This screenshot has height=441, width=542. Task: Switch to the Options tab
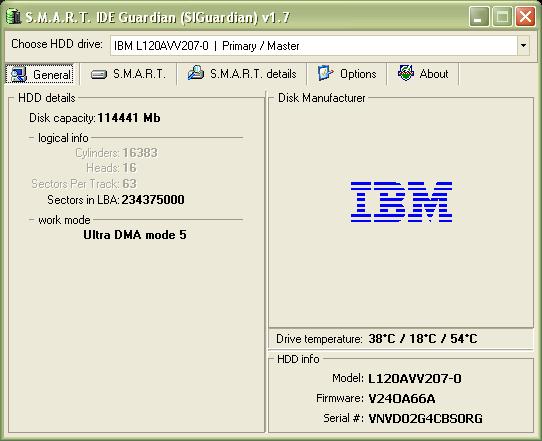346,74
